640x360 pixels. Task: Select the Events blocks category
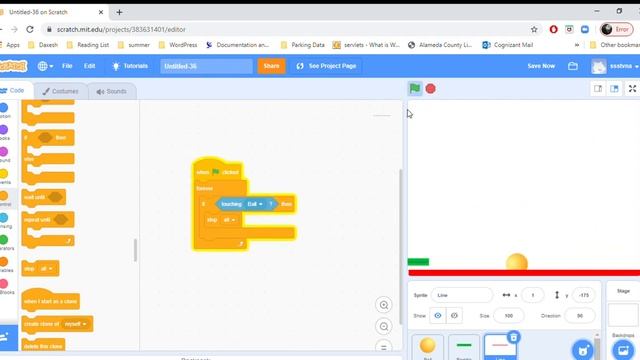[x=5, y=177]
